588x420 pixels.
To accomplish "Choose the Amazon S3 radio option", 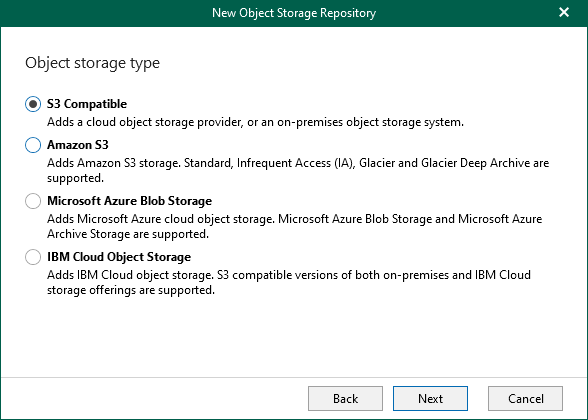I will click(x=33, y=145).
